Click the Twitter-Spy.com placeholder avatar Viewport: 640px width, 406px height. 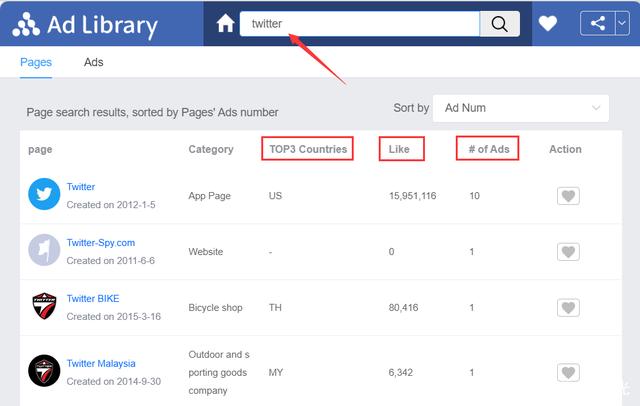point(44,250)
